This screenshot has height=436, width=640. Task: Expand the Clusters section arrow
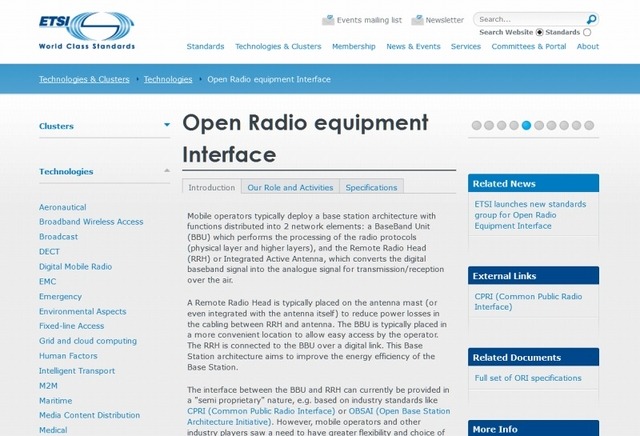click(167, 125)
